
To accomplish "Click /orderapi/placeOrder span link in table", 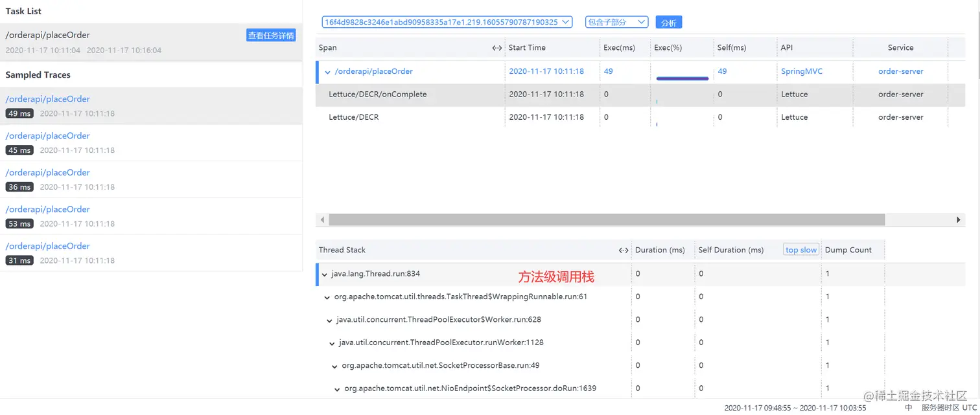I will pos(373,71).
